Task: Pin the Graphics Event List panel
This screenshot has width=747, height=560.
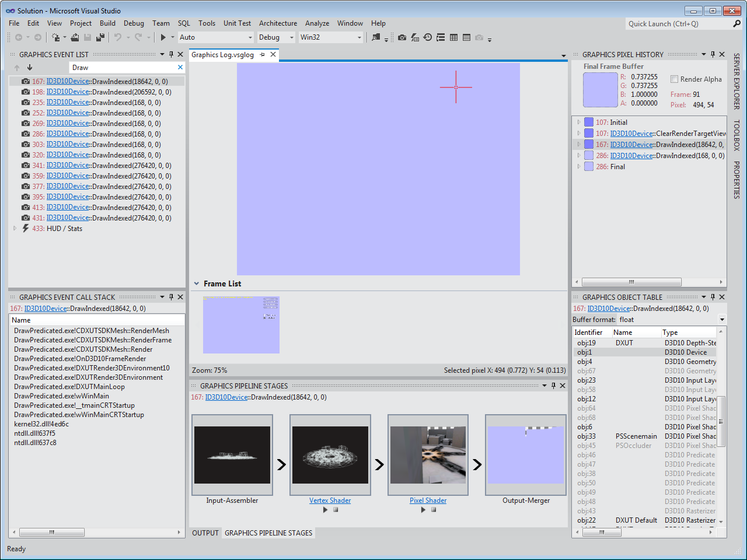Action: tap(171, 54)
